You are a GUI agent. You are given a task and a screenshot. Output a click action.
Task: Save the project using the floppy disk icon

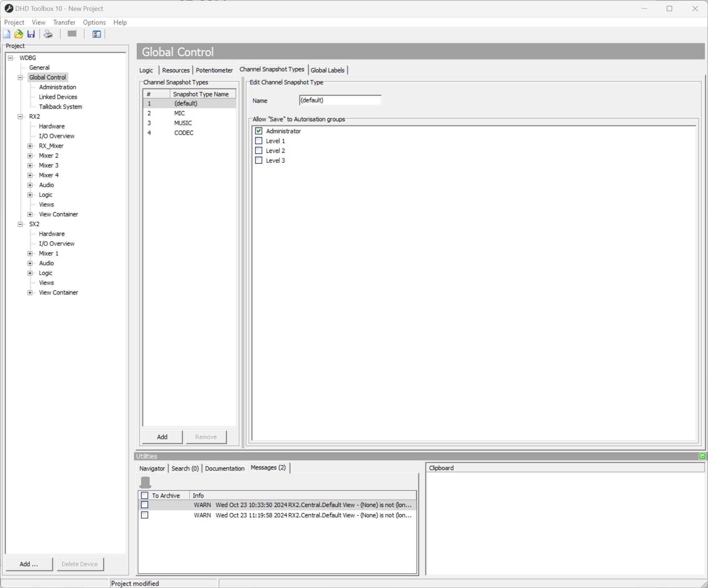click(x=31, y=34)
